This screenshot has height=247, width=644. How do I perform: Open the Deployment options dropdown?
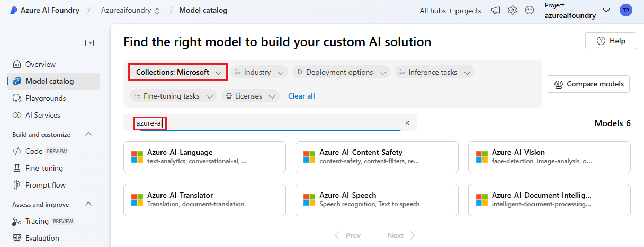pyautogui.click(x=341, y=72)
